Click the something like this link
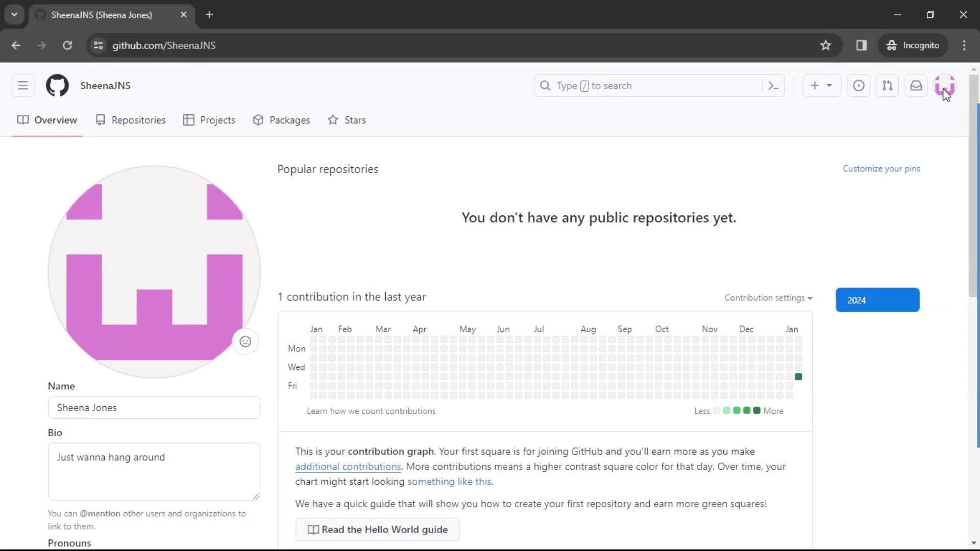The height and width of the screenshot is (551, 980). coord(449,481)
